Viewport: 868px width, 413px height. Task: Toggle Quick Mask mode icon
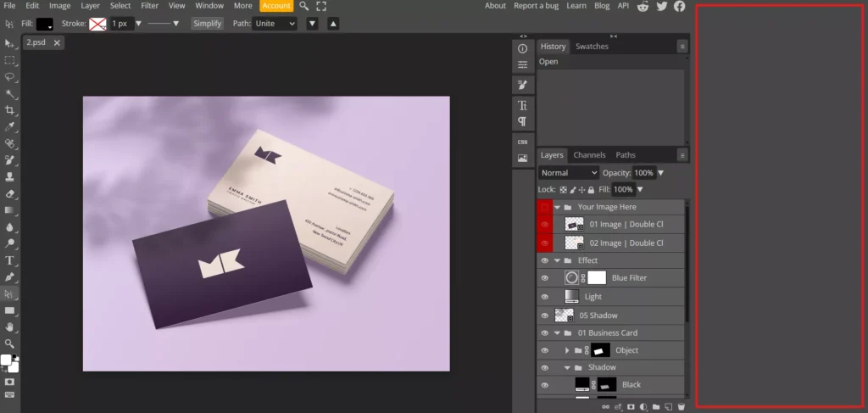pos(9,382)
